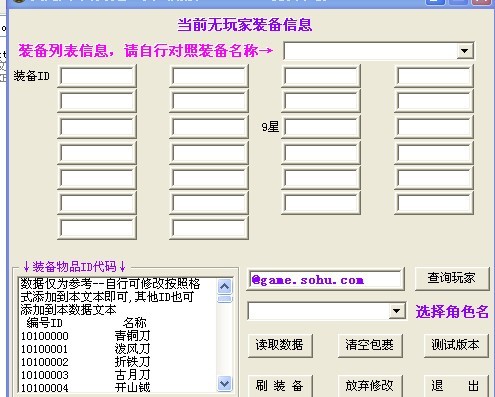Click the input field next to 装备ID label
Screen dimensions: 495x397
coord(97,76)
